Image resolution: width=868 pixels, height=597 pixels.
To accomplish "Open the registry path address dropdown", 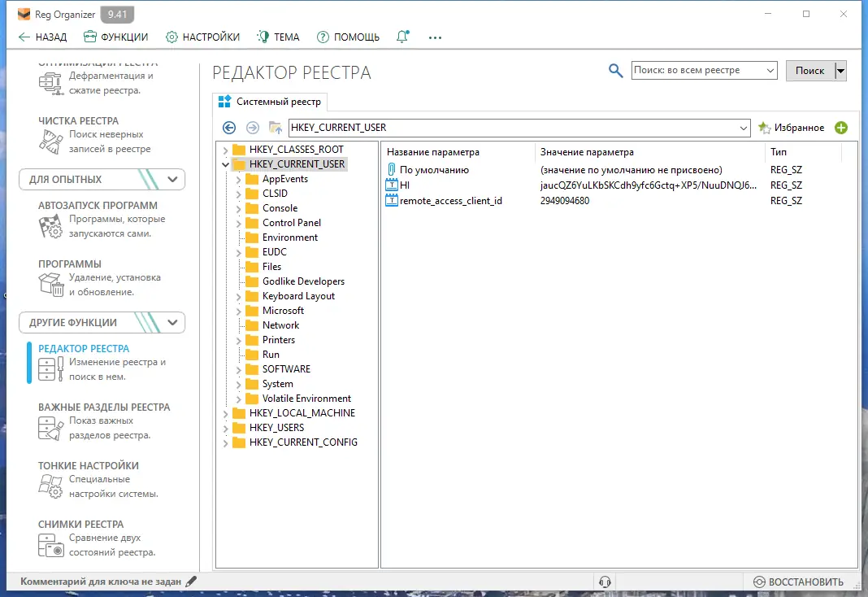I will 744,128.
